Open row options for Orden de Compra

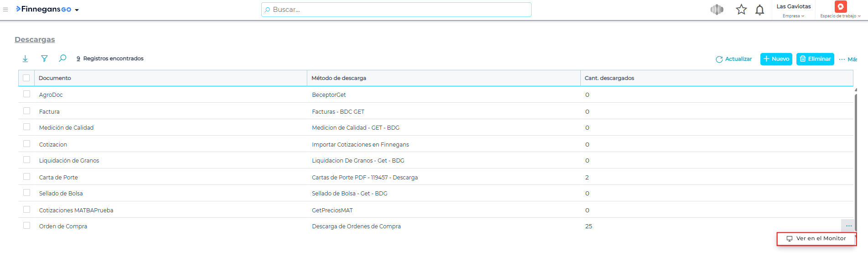pos(848,226)
